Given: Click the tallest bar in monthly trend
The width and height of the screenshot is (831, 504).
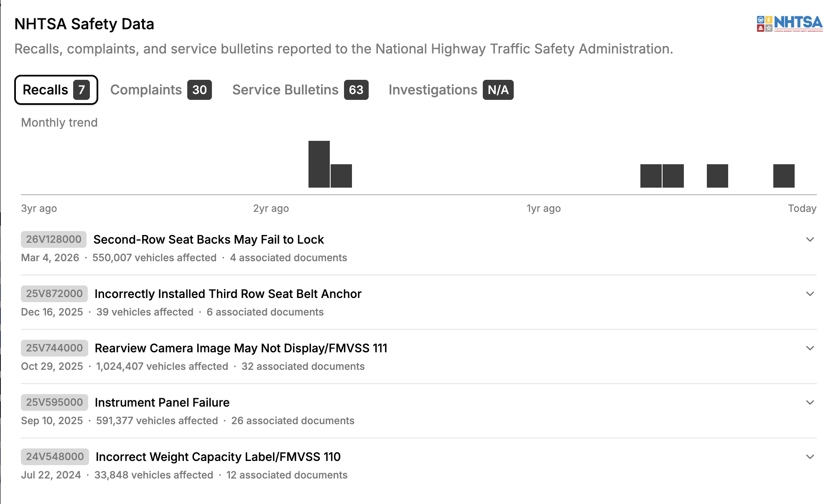Looking at the screenshot, I should (319, 164).
